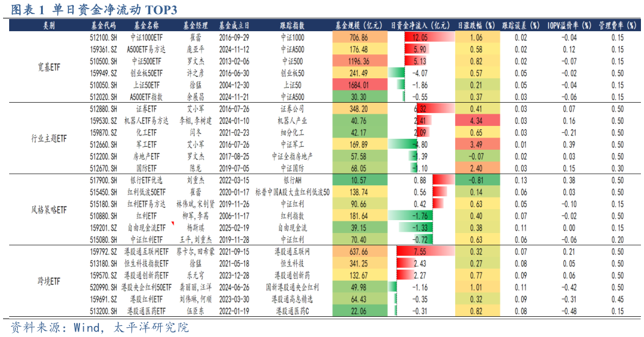Select the tracked index 中证全指房地产

tap(293, 157)
